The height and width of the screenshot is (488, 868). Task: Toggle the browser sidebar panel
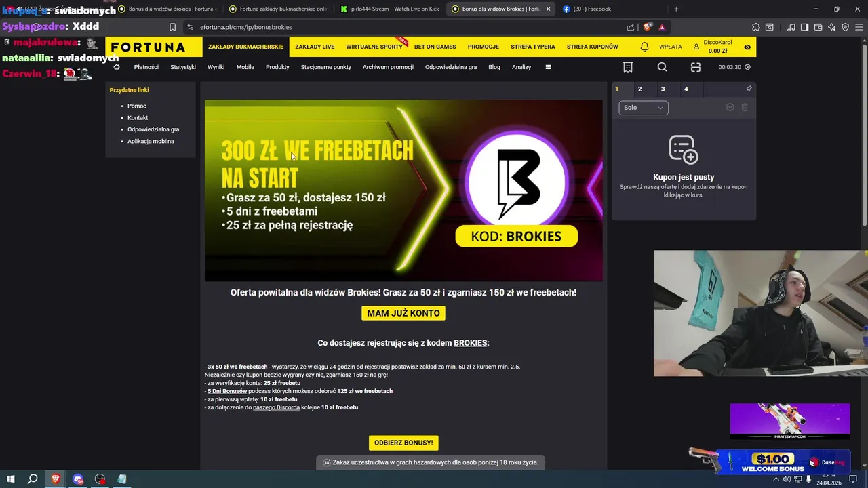pyautogui.click(x=804, y=27)
